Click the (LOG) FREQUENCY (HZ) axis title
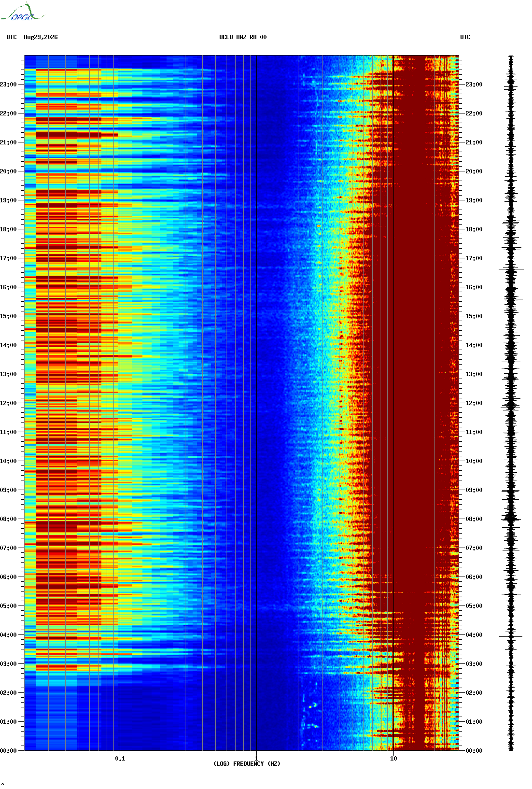Screen dimensions: 532x789 coord(247,764)
